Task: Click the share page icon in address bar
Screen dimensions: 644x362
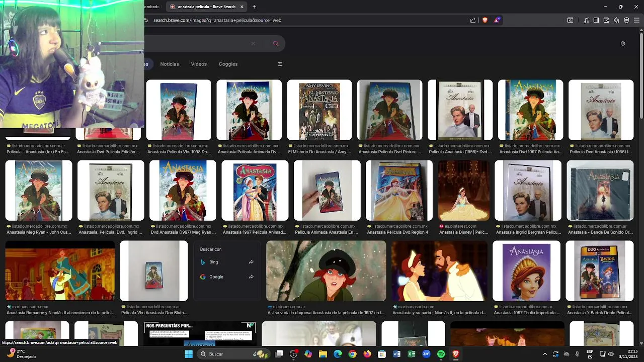Action: click(x=473, y=20)
